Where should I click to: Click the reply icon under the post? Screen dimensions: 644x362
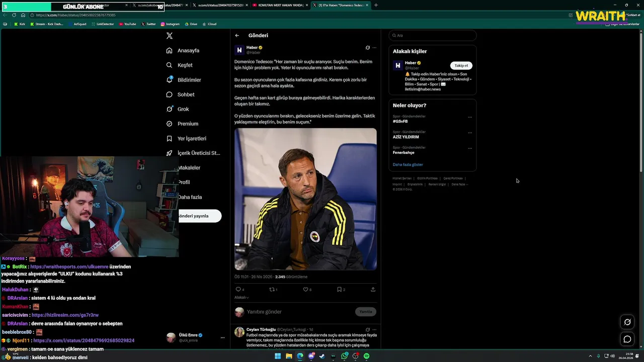click(x=238, y=289)
